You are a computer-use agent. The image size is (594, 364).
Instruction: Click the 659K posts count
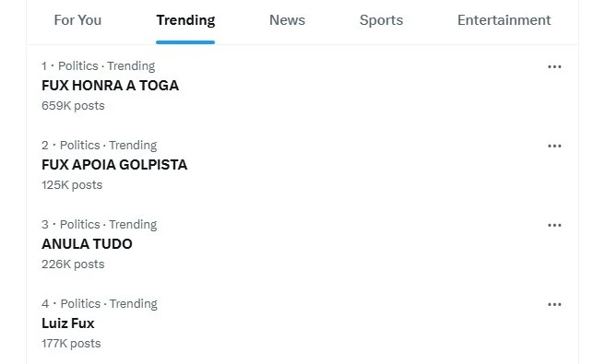[73, 106]
